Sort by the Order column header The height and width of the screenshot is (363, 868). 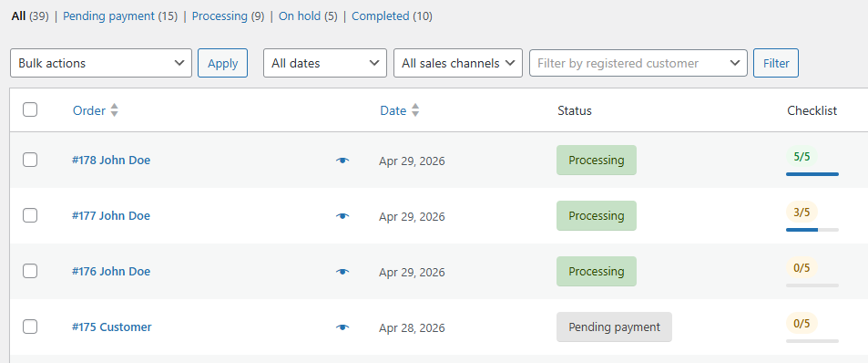coord(89,110)
